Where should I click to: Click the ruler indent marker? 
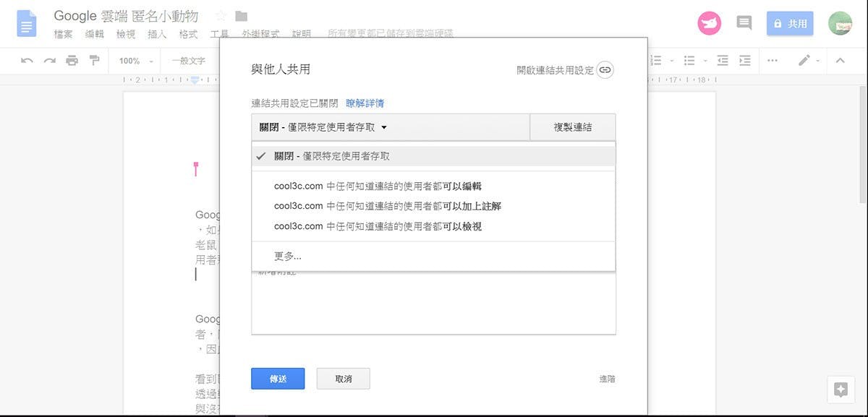(x=195, y=80)
